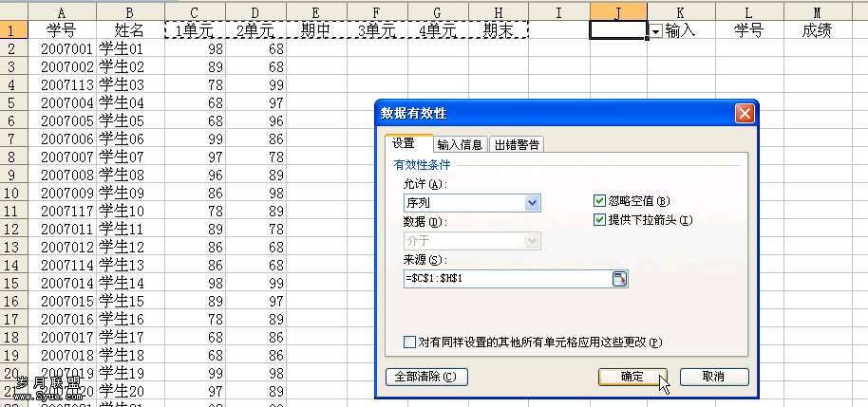Click cell 2007016 in column A
The image size is (868, 407).
[62, 319]
